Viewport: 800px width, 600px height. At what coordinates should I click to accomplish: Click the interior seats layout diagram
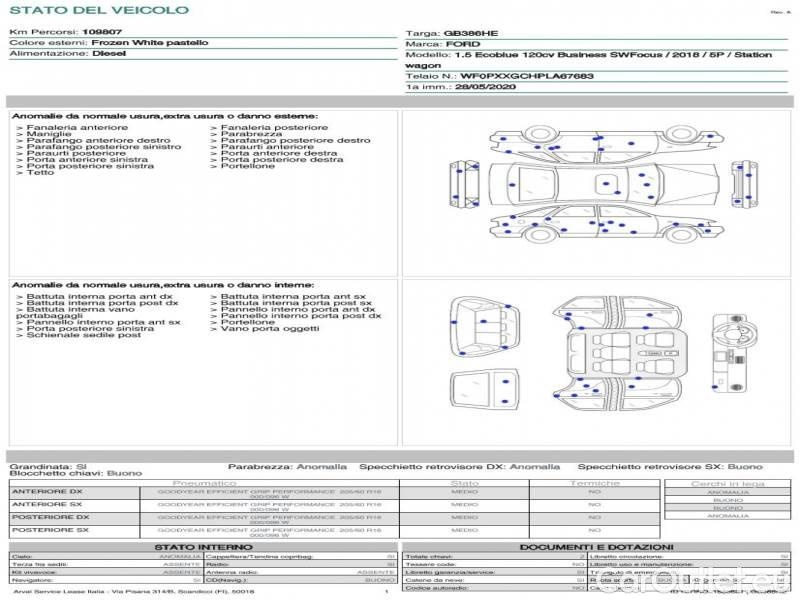(626, 353)
